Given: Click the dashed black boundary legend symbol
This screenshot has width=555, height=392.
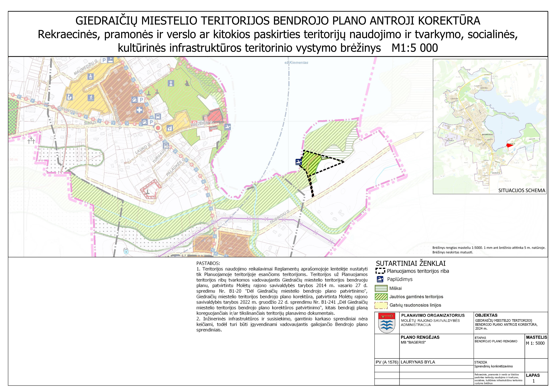Looking at the screenshot, I should coord(380,271).
